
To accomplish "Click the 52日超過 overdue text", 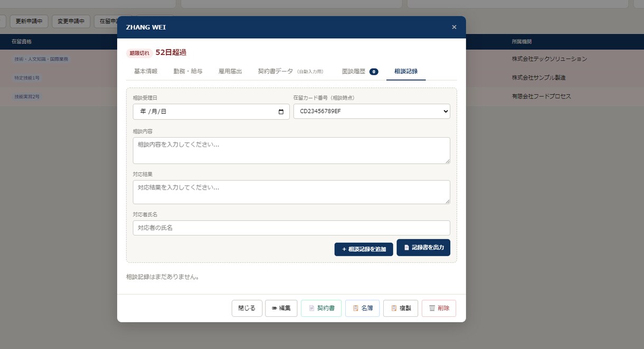I will tap(171, 52).
